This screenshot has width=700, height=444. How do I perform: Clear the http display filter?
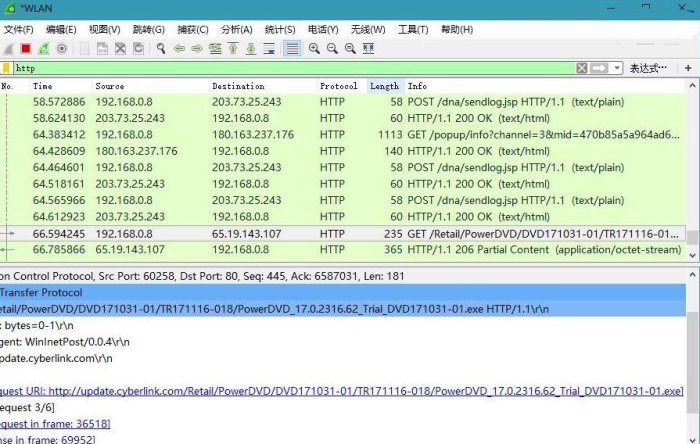[x=582, y=68]
